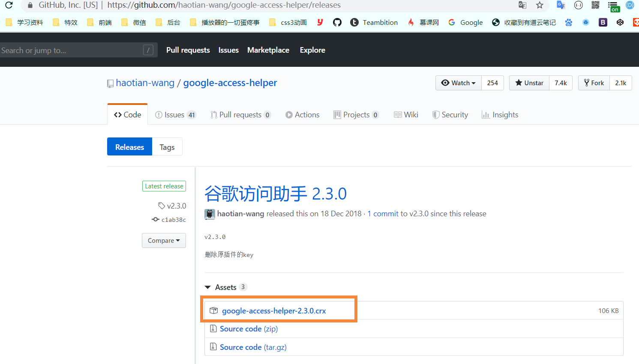The width and height of the screenshot is (639, 364).
Task: Open the Insights tab
Action: pyautogui.click(x=500, y=115)
